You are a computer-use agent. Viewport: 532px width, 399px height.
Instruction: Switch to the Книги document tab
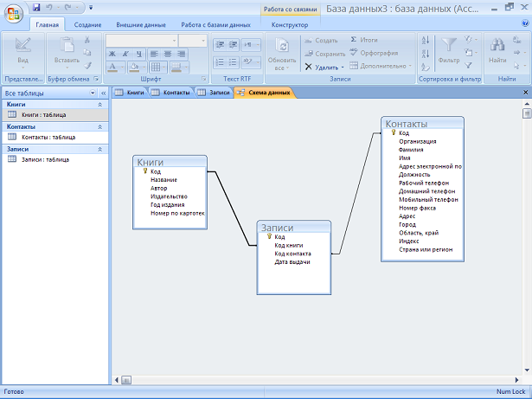tap(130, 93)
